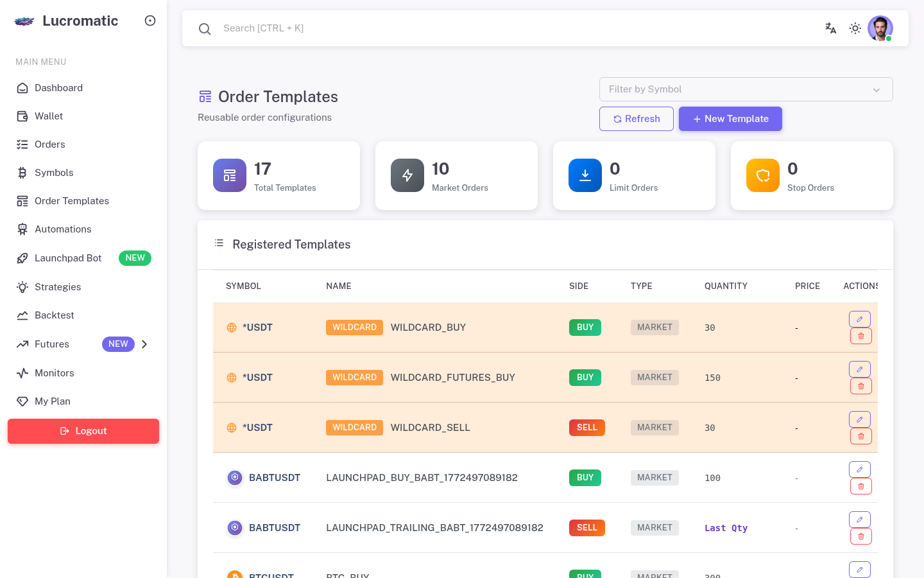
Task: Click the search magnifier icon
Action: (205, 28)
